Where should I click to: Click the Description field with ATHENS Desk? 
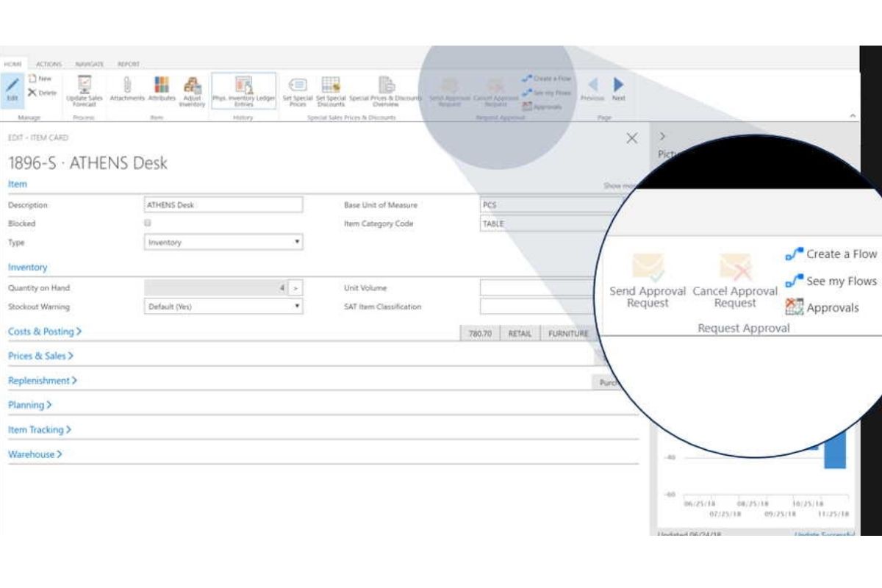pos(223,205)
